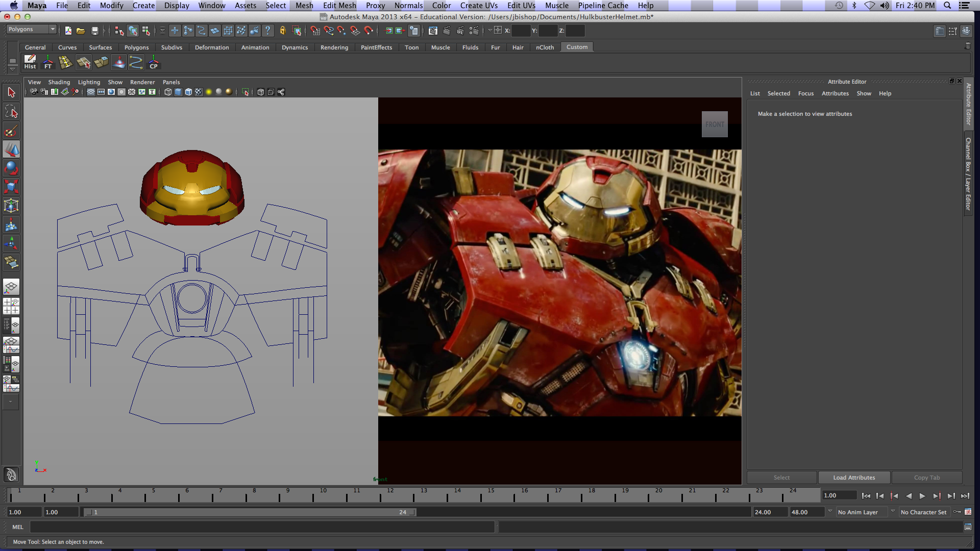
Task: Click the Extrude shelf icon
Action: (101, 62)
